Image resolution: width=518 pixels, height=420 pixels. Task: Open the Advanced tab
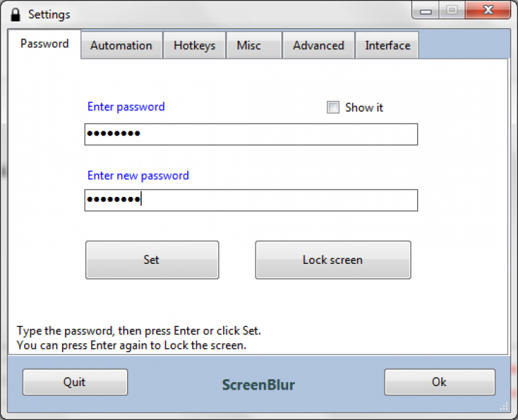coord(318,46)
